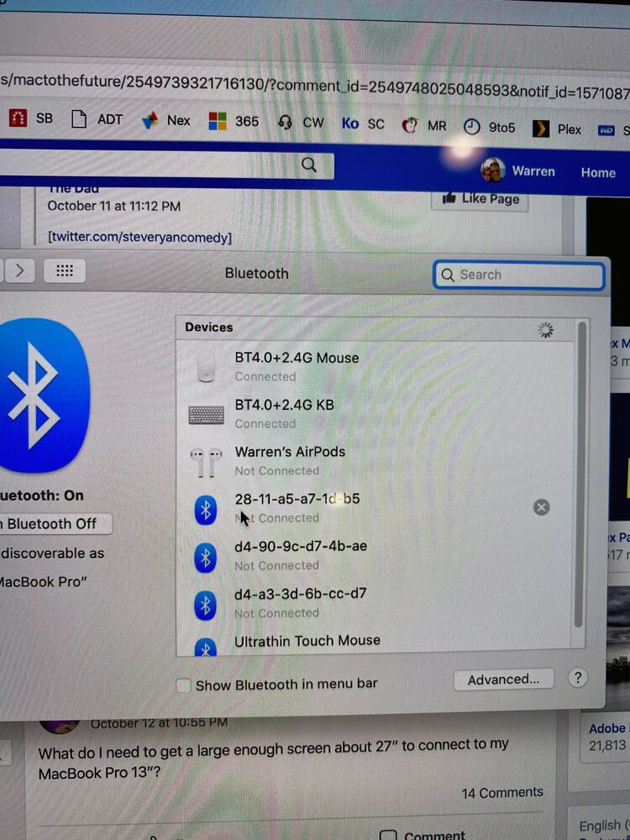
Task: Show all preferences grid button
Action: 65,270
